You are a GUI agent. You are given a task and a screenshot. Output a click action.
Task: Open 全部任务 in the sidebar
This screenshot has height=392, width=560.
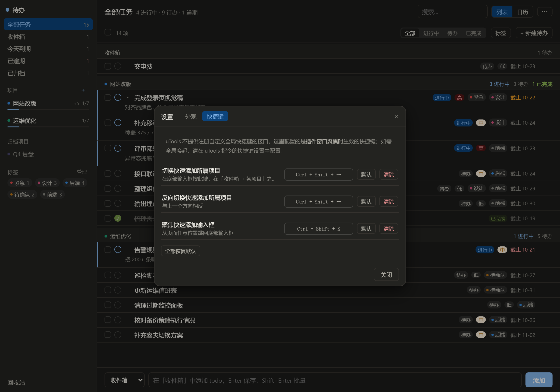(x=48, y=24)
